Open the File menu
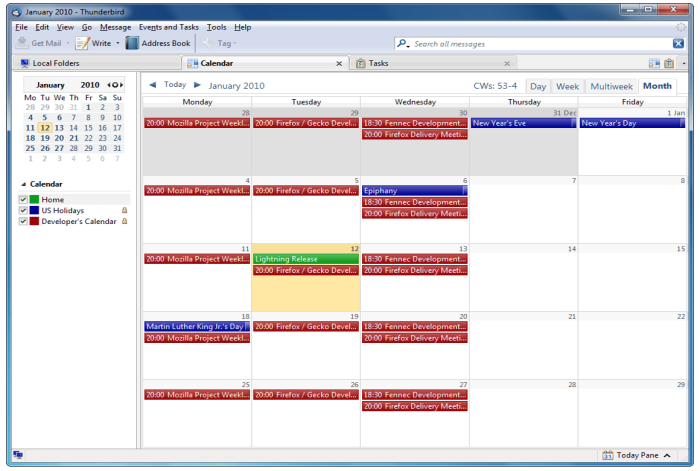The image size is (700, 471). 21,27
